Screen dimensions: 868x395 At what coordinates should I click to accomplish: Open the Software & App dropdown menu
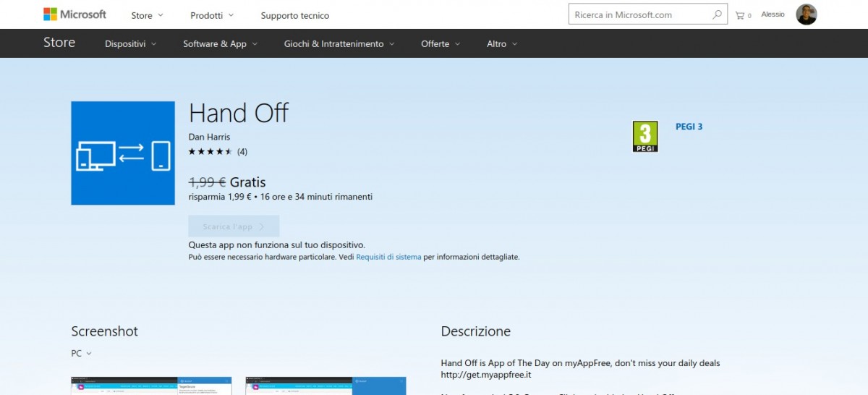[x=220, y=44]
